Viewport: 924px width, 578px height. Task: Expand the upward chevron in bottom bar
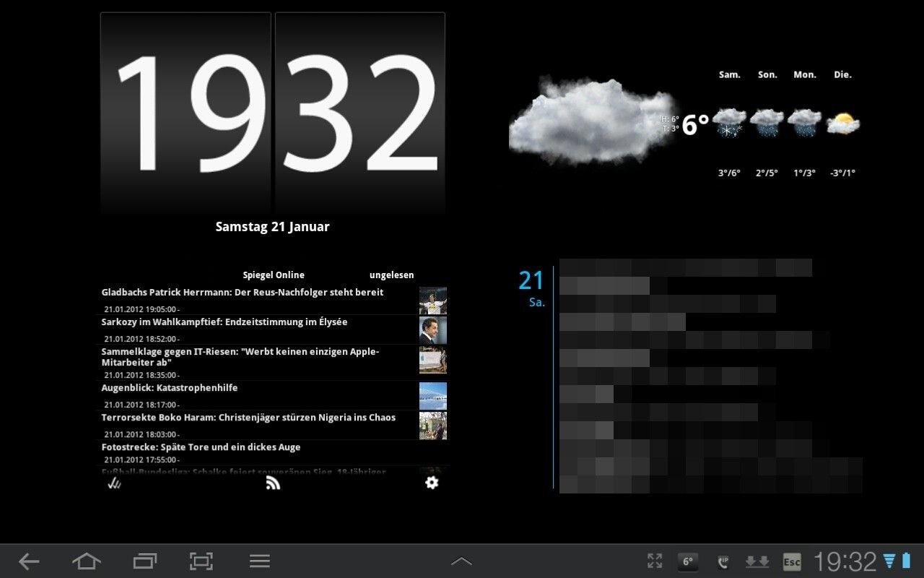click(x=461, y=561)
